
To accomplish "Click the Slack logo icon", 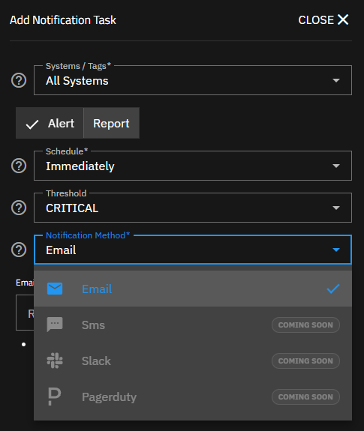I will click(55, 360).
